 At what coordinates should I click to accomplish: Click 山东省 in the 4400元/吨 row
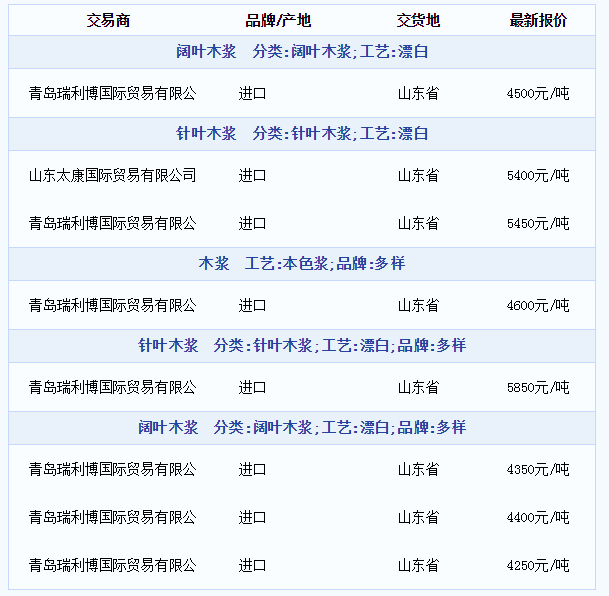pyautogui.click(x=418, y=518)
